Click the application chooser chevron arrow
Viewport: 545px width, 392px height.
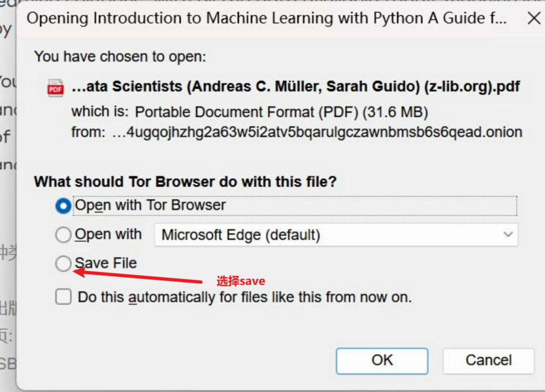[507, 235]
